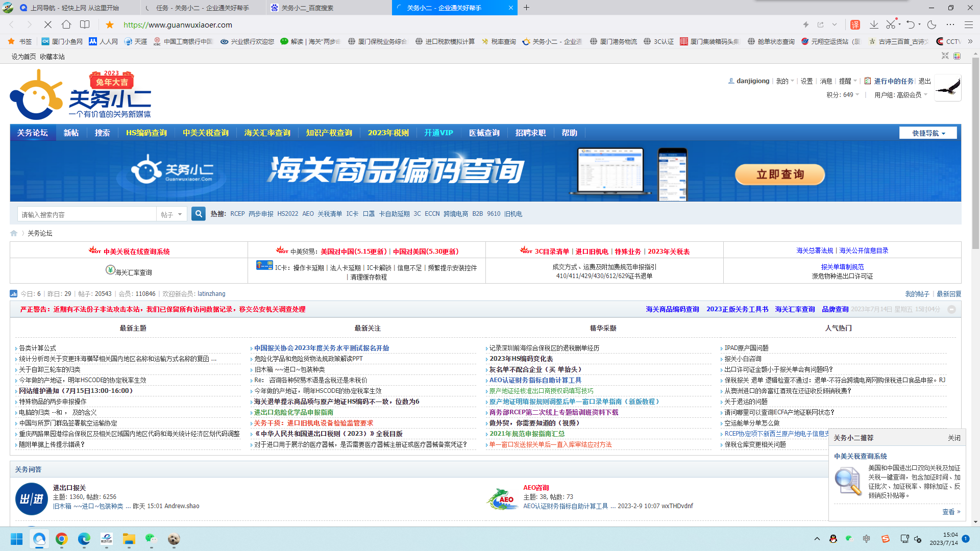Click the statistics bar chart icon
980x551 pixels.
coord(14,294)
